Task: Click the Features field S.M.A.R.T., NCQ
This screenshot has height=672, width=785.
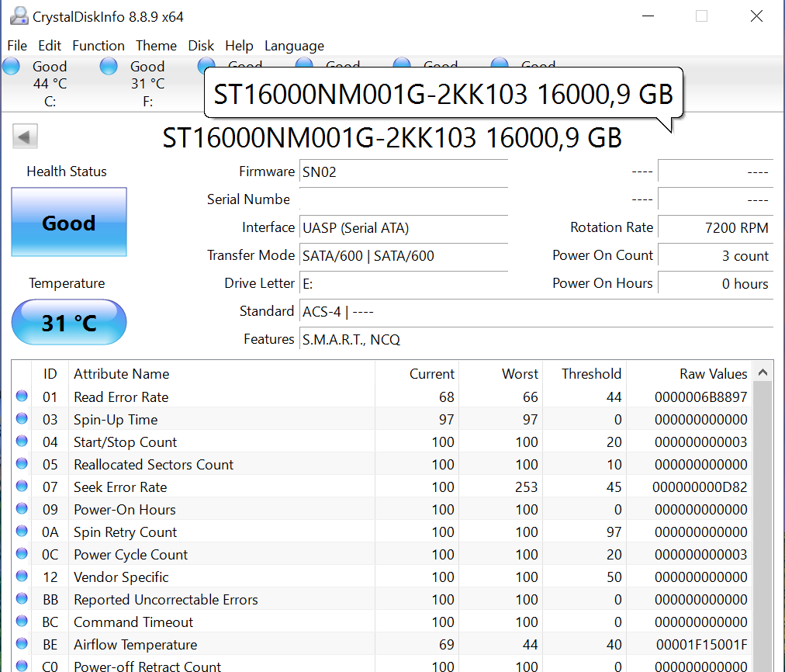Action: [x=536, y=340]
